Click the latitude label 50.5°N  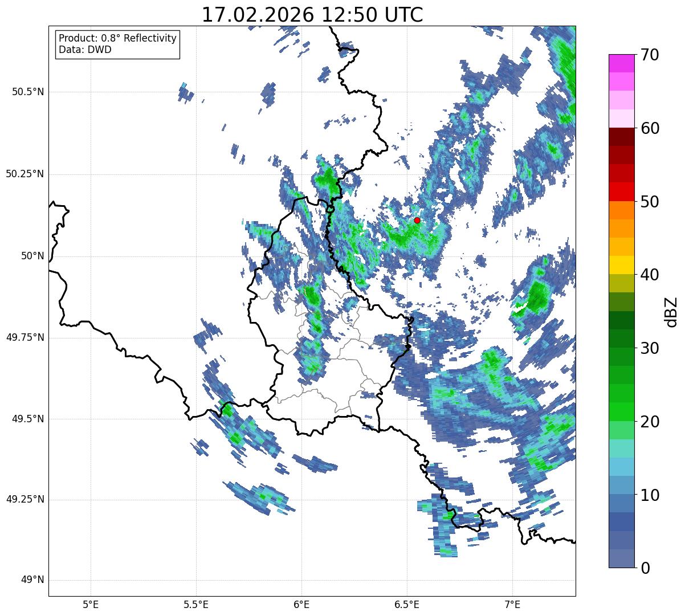(28, 92)
